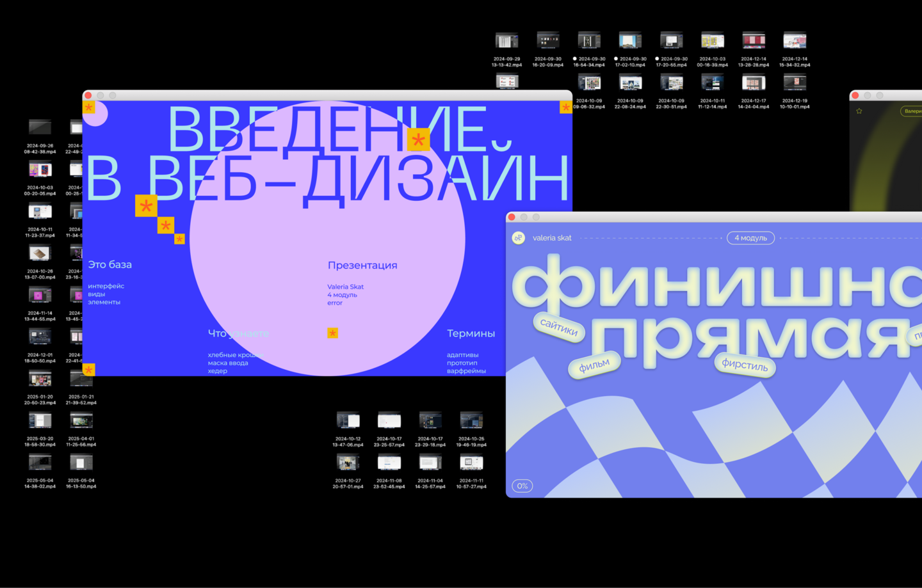Screen dimensions: 922x588
Task: Click the '0%' progress badge
Action: coord(522,486)
